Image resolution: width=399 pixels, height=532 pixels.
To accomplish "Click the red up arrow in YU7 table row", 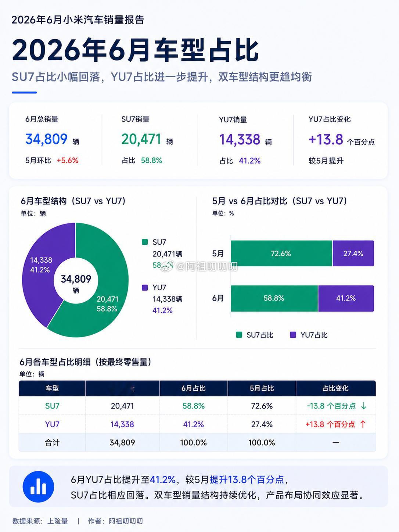I will pyautogui.click(x=363, y=424).
